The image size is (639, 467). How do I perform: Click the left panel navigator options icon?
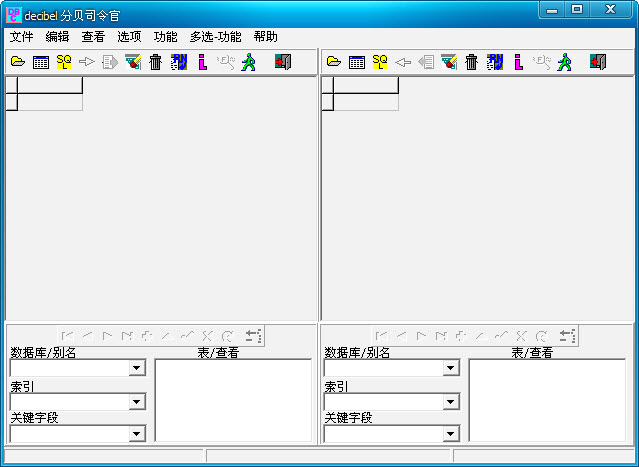pos(253,336)
